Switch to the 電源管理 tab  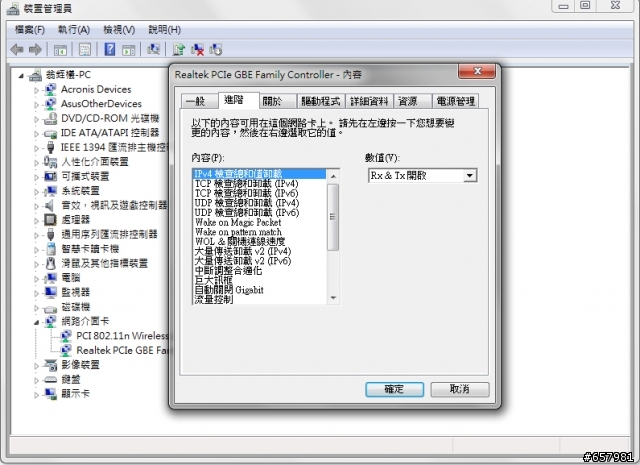[455, 101]
